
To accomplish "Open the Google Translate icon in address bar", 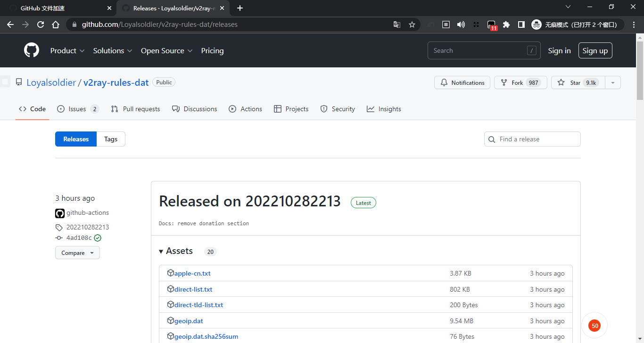I will tap(396, 24).
